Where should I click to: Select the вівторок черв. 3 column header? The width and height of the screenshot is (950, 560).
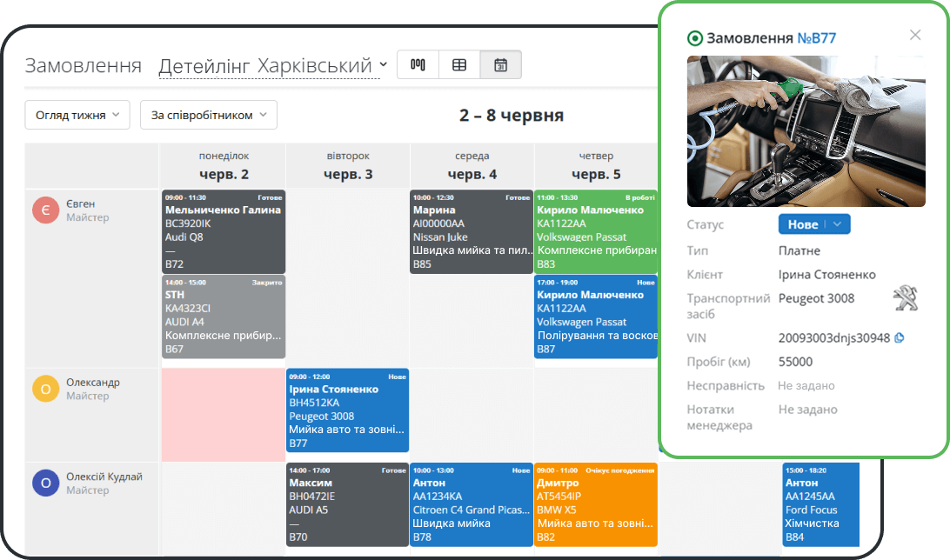[348, 165]
